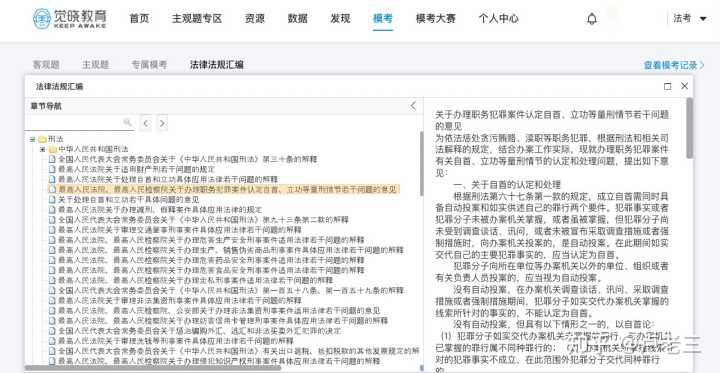Image resolution: width=720 pixels, height=373 pixels.
Task: Open the 模考大赛 menu
Action: click(436, 18)
